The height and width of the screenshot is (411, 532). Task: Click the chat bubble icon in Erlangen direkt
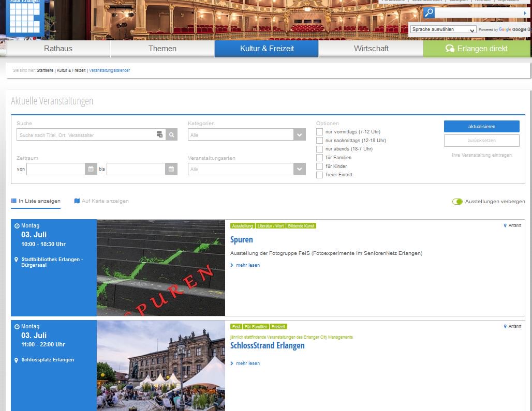click(x=450, y=49)
